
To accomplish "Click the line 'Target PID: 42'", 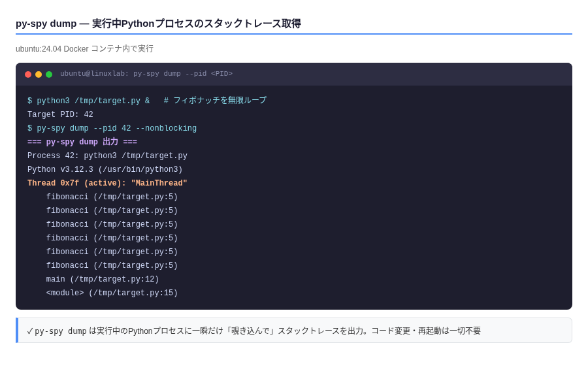I will 60,114.
